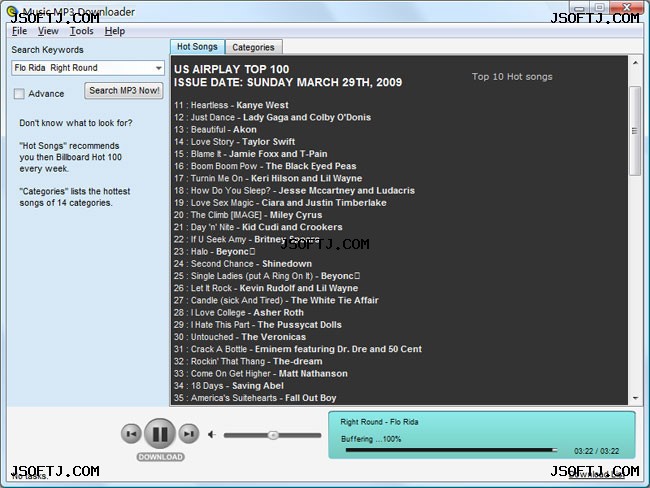Select Love Story - Taylor Swift

click(x=234, y=142)
